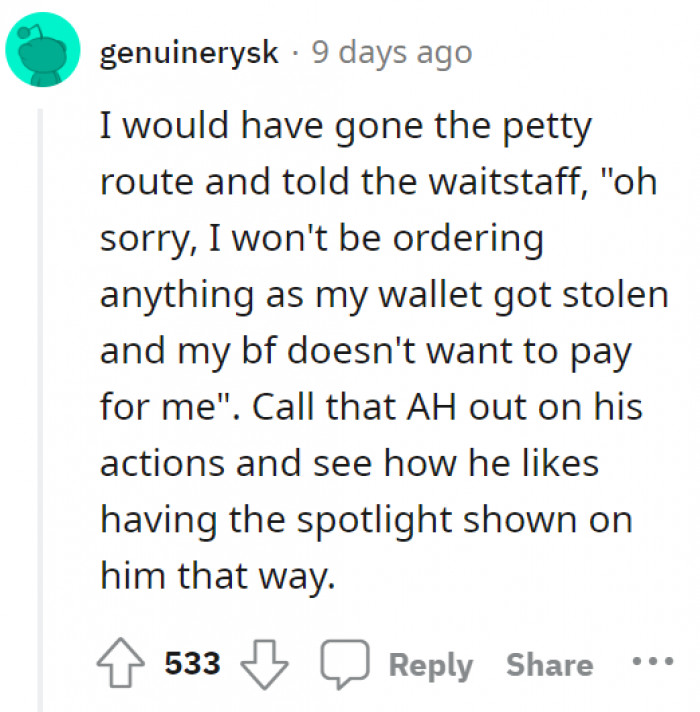Viewport: 700px width, 712px height.
Task: Click the first line "I would have gone the petty"
Action: click(345, 128)
